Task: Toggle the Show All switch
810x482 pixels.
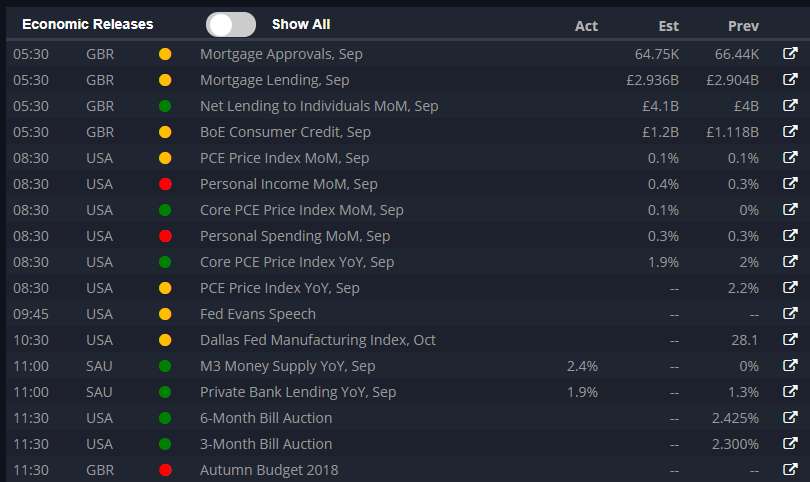Action: point(231,25)
